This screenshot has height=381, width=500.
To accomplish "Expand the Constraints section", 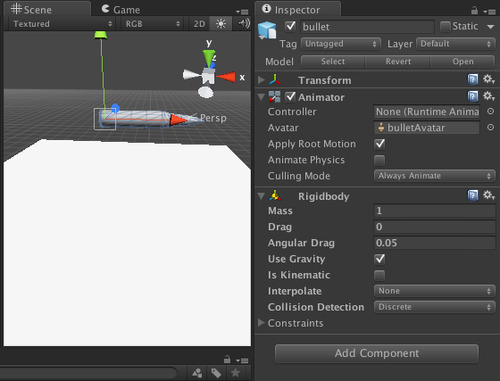I will point(261,323).
